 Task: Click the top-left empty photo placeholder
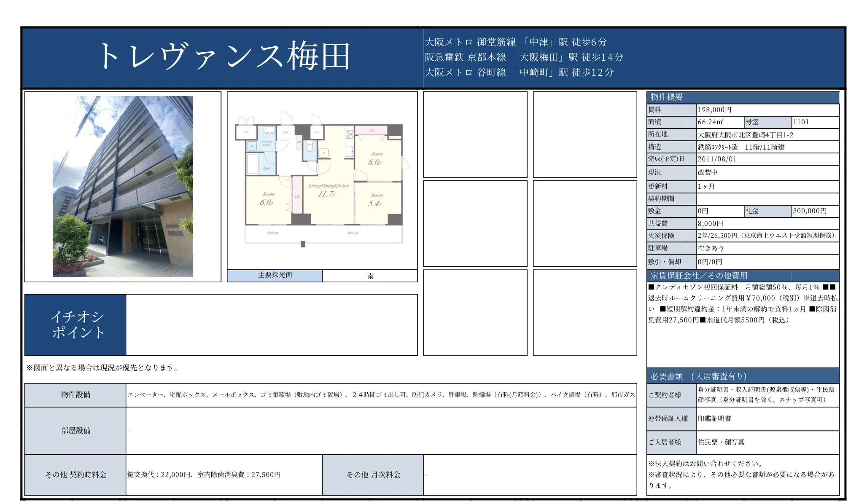475,134
